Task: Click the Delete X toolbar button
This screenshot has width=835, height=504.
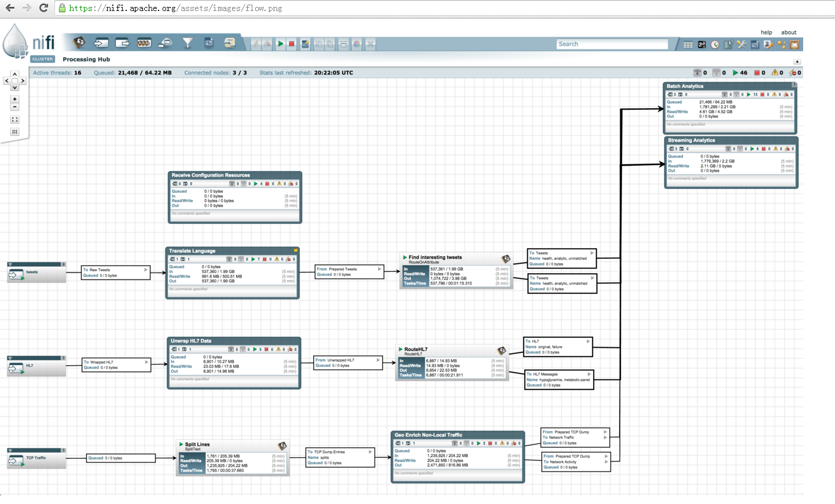Action: [x=370, y=44]
